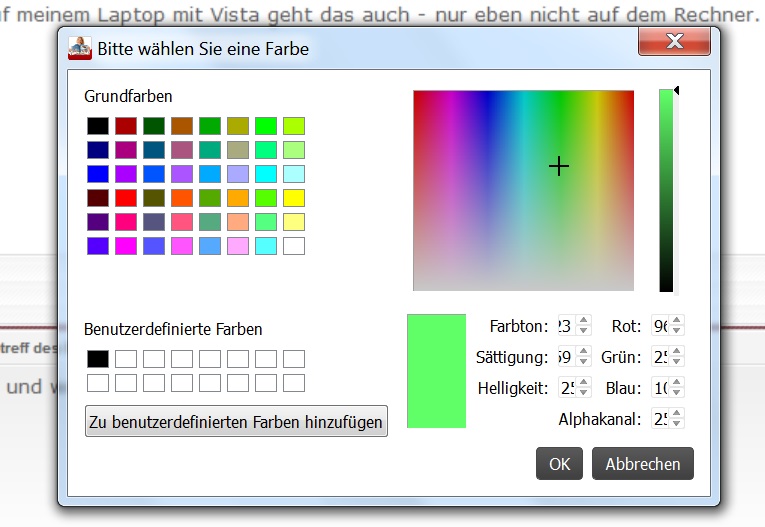Pick the orange swatch in the fourth row

[x=238, y=198]
